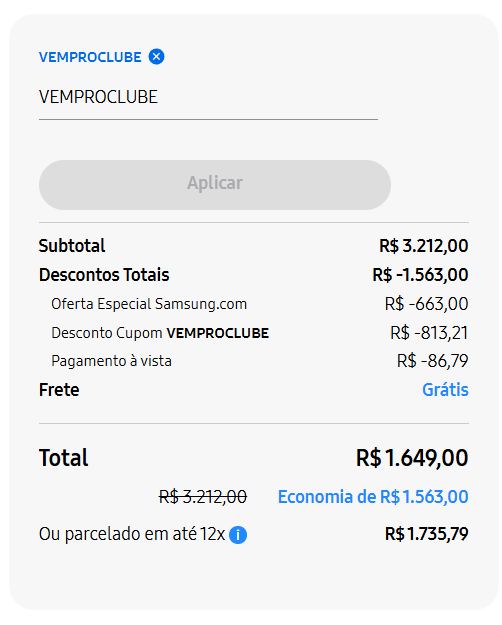502x625 pixels.
Task: Open installment info icon next to 12x
Action: pos(238,535)
